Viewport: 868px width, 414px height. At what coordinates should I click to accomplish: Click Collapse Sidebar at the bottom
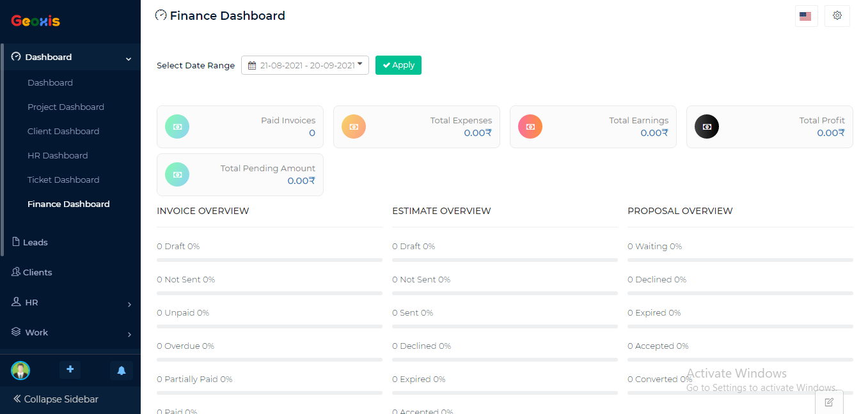click(56, 399)
